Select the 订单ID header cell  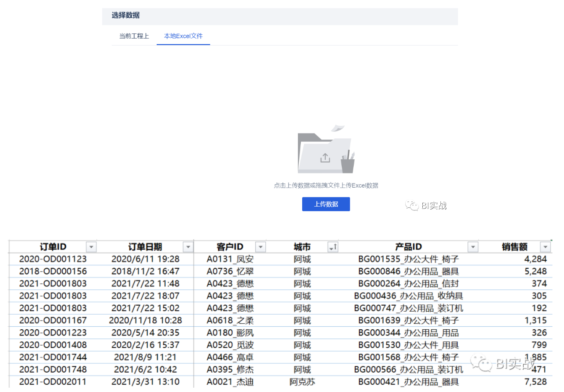53,247
